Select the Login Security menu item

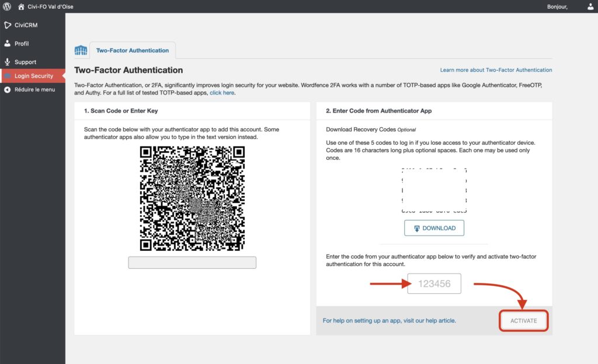click(x=33, y=76)
